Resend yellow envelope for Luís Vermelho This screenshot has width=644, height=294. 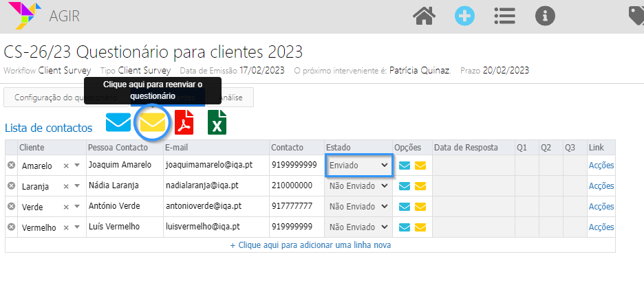coord(420,227)
